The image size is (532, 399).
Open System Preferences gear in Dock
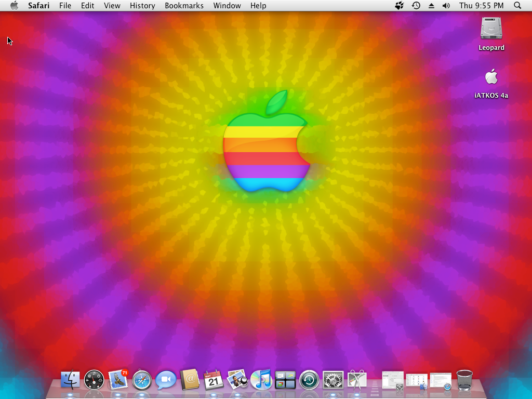[x=333, y=380]
